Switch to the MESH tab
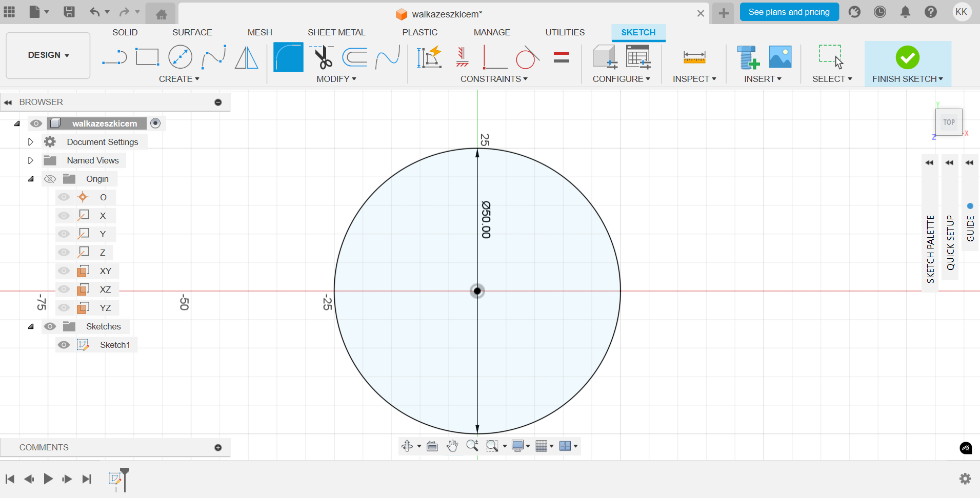Screen dimensions: 980x498 pos(260,32)
